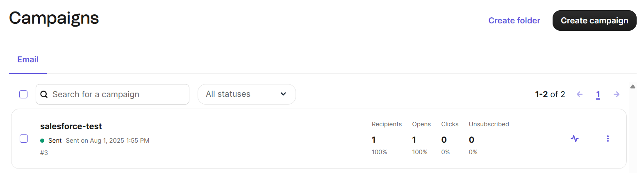644x173 pixels.
Task: Go to previous page with left arrow
Action: pyautogui.click(x=579, y=94)
